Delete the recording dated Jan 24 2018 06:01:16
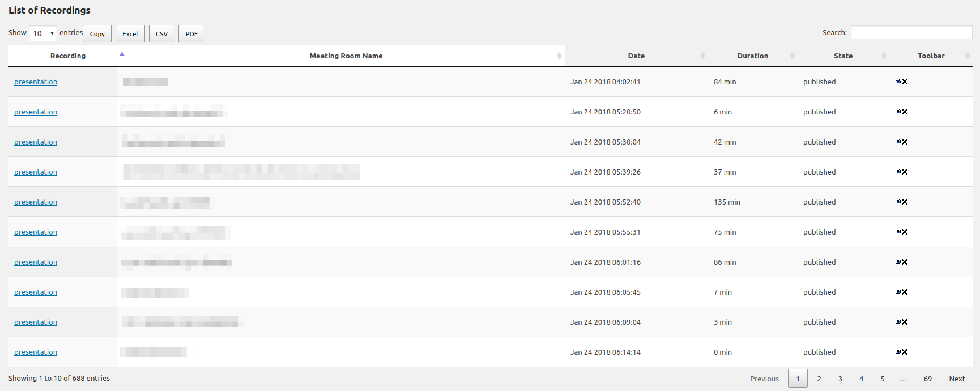Image resolution: width=980 pixels, height=391 pixels. (905, 262)
